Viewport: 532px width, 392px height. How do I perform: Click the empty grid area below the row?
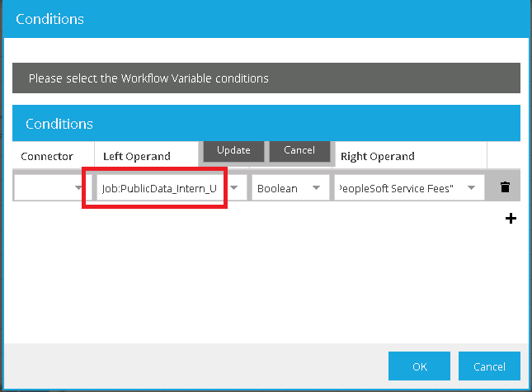[247, 272]
